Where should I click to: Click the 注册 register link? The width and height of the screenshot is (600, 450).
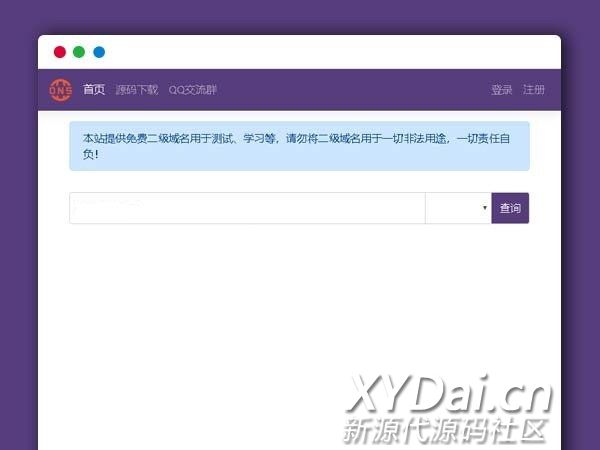point(534,90)
